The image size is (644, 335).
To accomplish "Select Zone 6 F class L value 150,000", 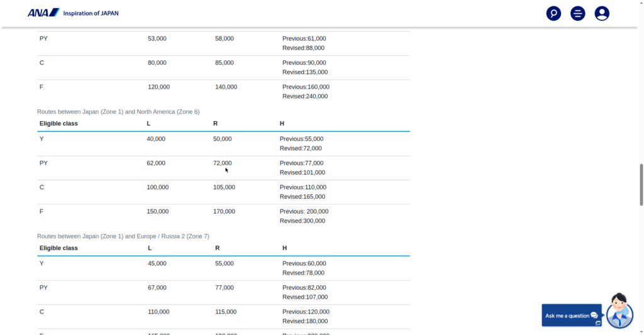I will pos(158,211).
